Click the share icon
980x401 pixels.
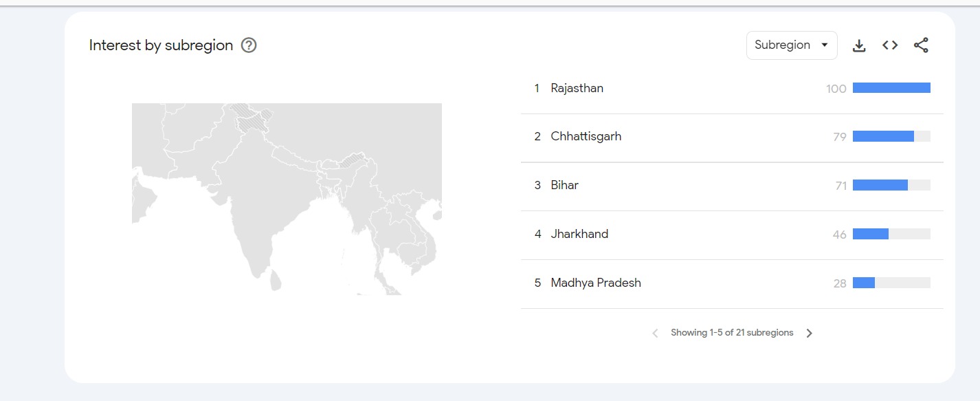click(x=921, y=45)
